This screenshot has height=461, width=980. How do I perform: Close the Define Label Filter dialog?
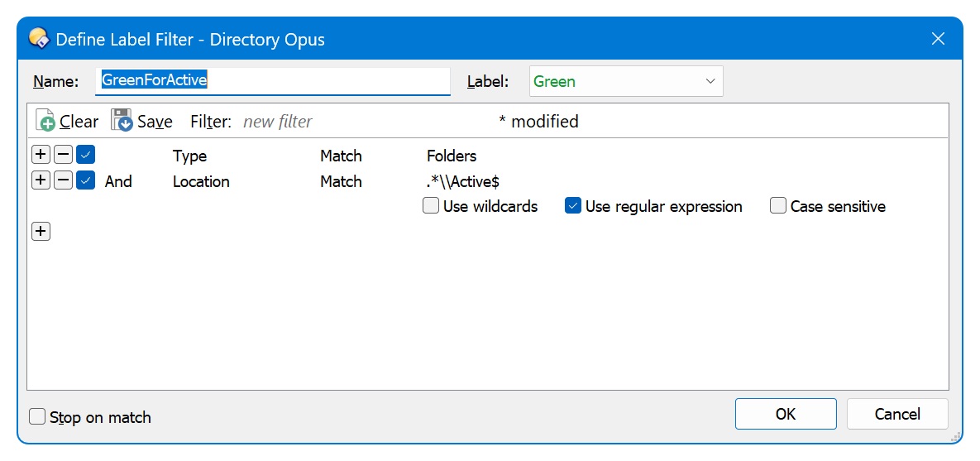pos(938,39)
